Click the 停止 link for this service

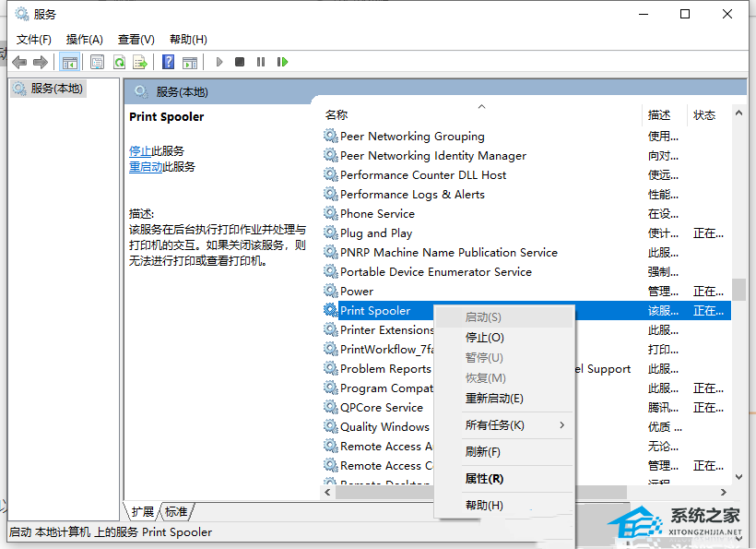point(140,150)
